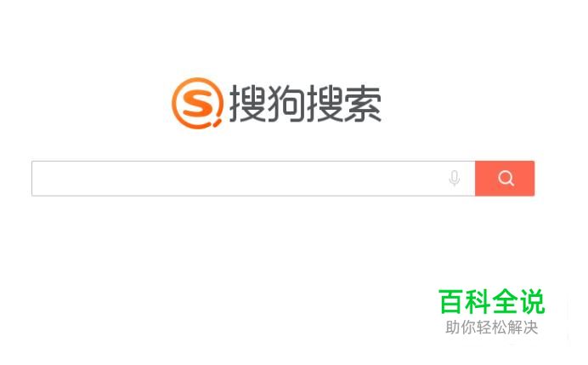The height and width of the screenshot is (365, 588).
Task: Click the second 搜 character in the logo title
Action: tap(325, 103)
